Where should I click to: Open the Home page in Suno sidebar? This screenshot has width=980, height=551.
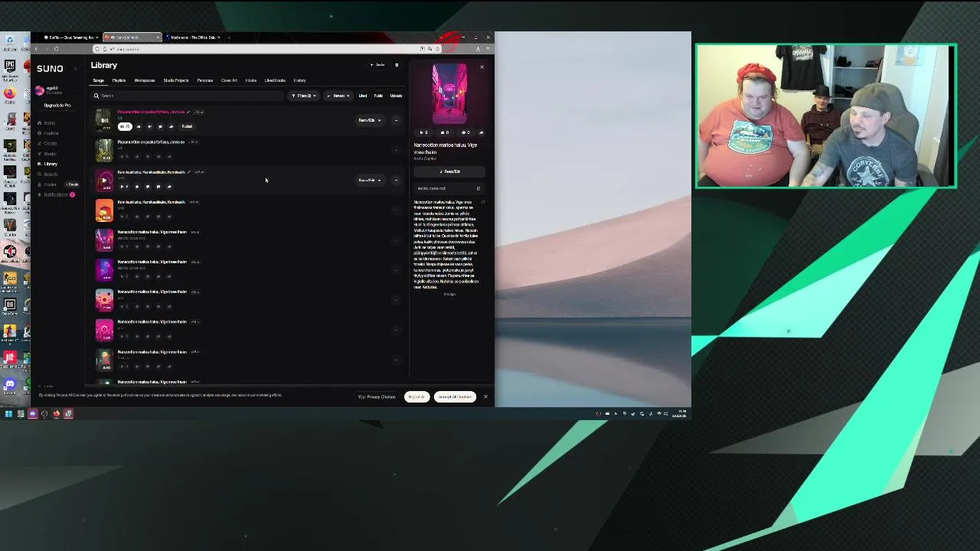(49, 122)
